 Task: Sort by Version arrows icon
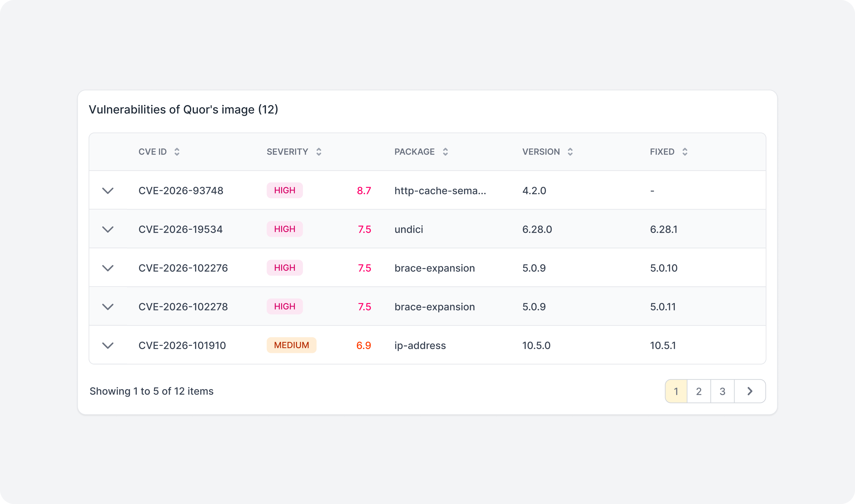570,152
